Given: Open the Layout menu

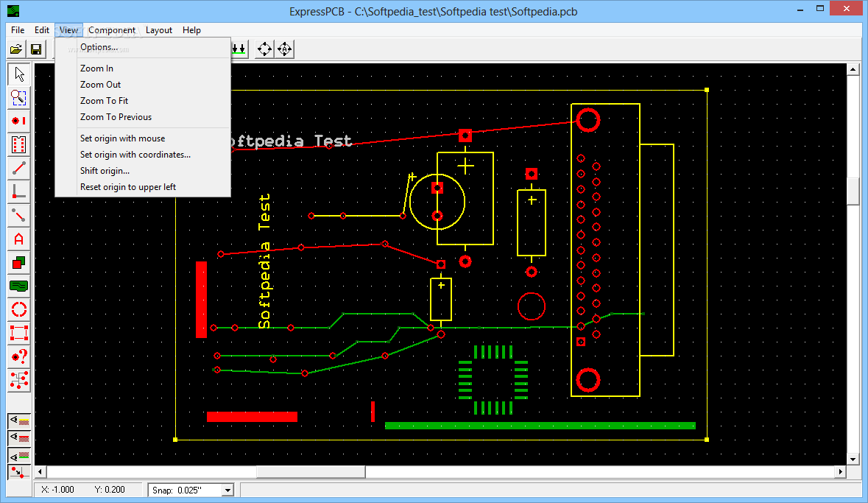Looking at the screenshot, I should (159, 30).
